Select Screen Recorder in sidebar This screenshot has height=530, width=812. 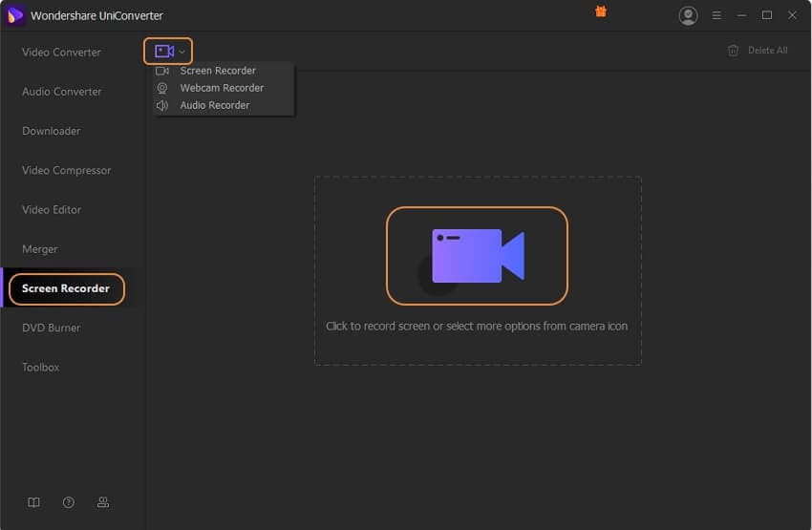point(66,288)
